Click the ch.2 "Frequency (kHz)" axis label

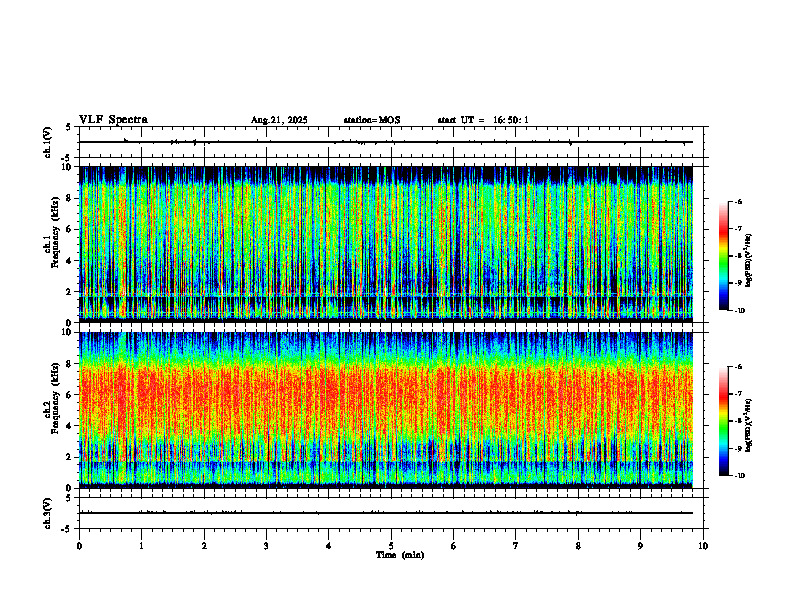coord(56,397)
